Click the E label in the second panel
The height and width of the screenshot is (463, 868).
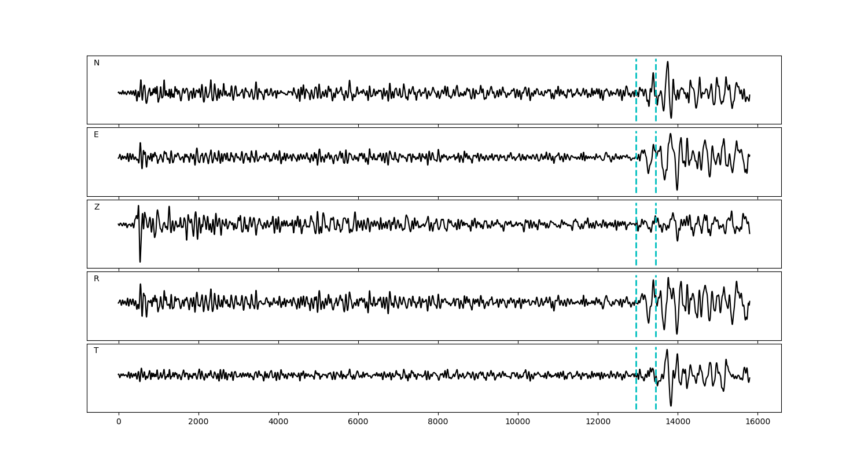tap(96, 135)
